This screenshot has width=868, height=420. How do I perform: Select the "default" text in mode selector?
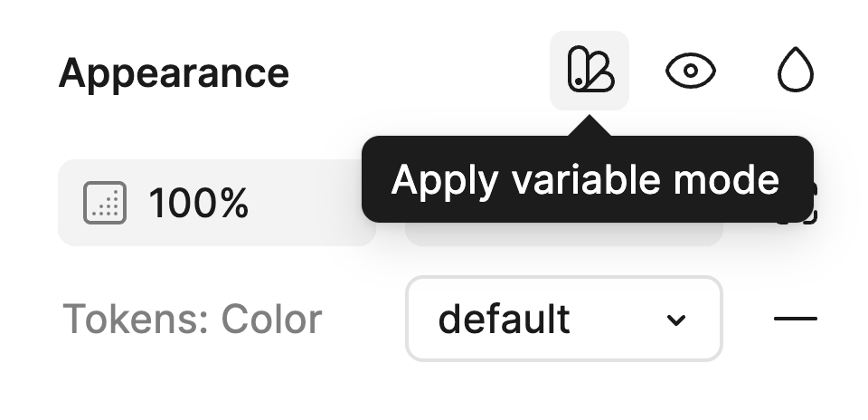[504, 319]
